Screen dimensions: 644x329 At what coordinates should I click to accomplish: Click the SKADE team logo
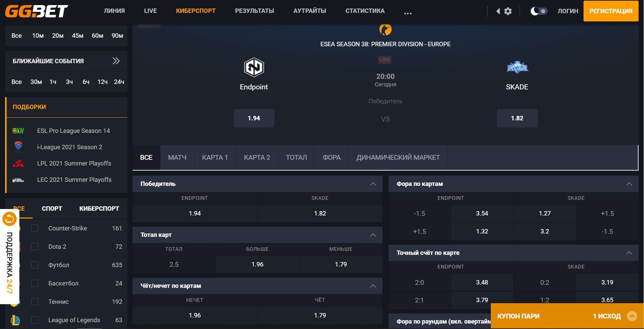[x=517, y=67]
